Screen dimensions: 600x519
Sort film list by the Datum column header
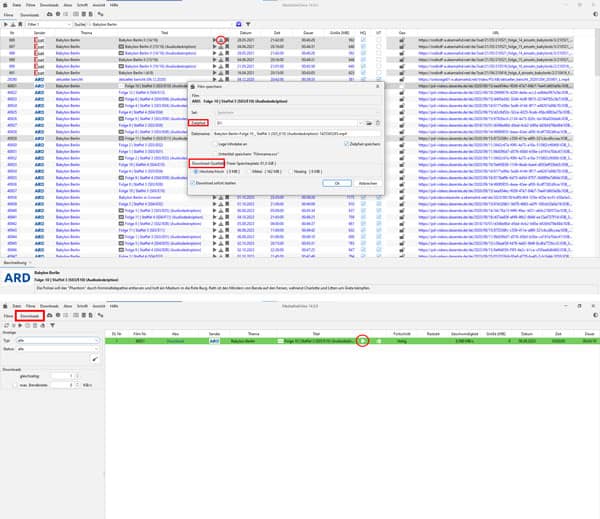(246, 33)
